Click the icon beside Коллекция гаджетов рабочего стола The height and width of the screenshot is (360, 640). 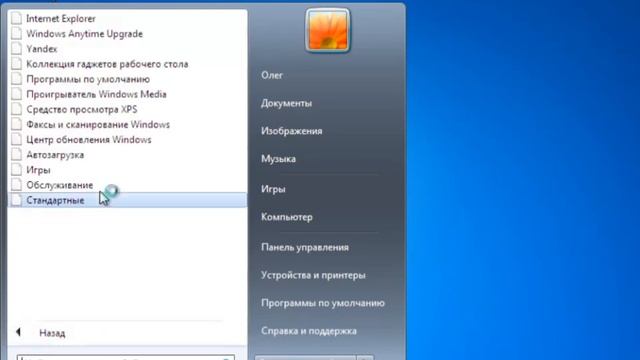[x=16, y=64]
